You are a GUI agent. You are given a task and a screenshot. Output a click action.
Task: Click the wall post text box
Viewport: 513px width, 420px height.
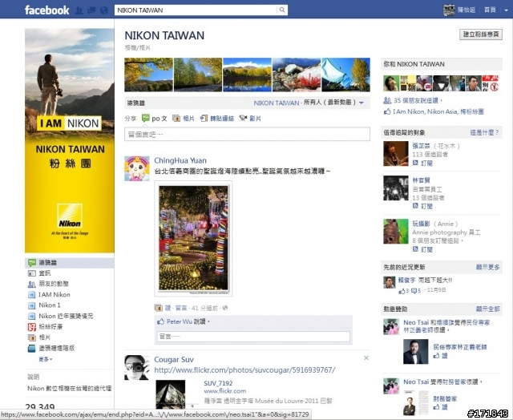pyautogui.click(x=247, y=135)
